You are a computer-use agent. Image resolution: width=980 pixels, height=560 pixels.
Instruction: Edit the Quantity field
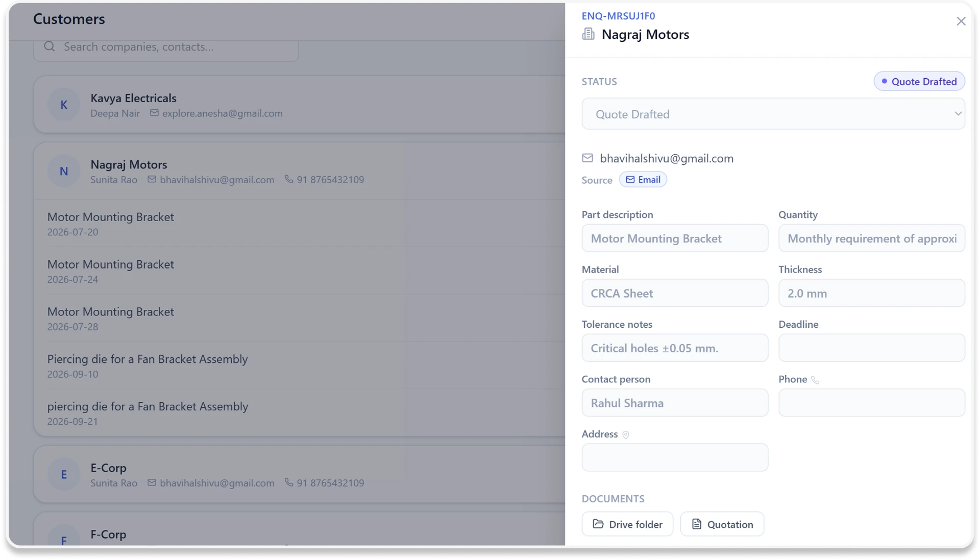point(872,238)
